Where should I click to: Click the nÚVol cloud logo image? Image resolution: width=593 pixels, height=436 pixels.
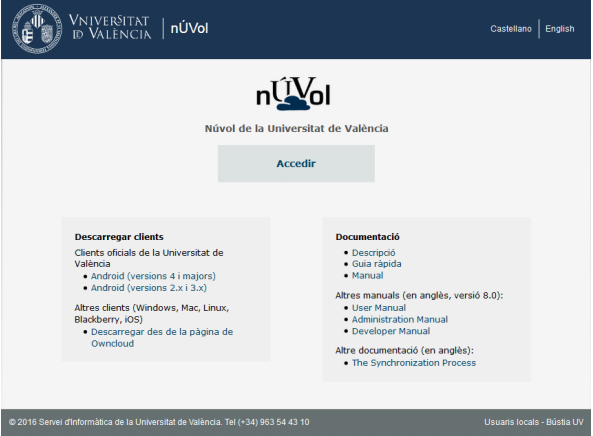(293, 94)
